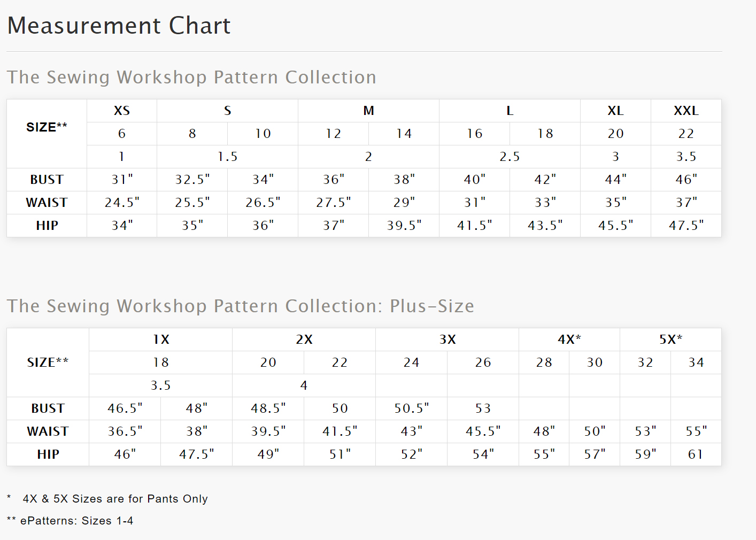This screenshot has width=756, height=540.
Task: Select the XXL size column header
Action: tap(686, 111)
